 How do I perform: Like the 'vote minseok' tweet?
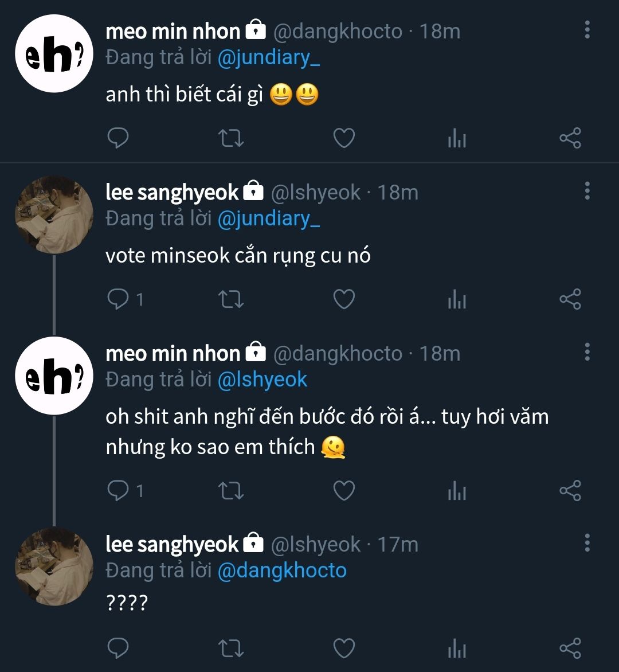[x=344, y=299]
